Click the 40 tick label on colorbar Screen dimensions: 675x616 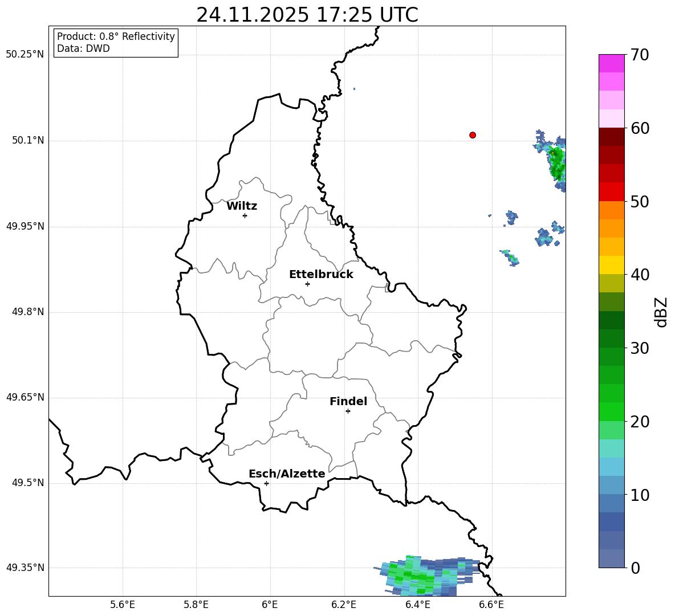[x=640, y=275]
